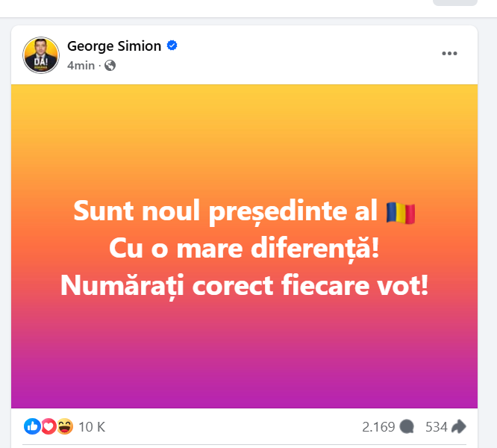497x448 pixels.
Task: Click the "Numărați corect fiecare vot!" text
Action: (x=244, y=284)
